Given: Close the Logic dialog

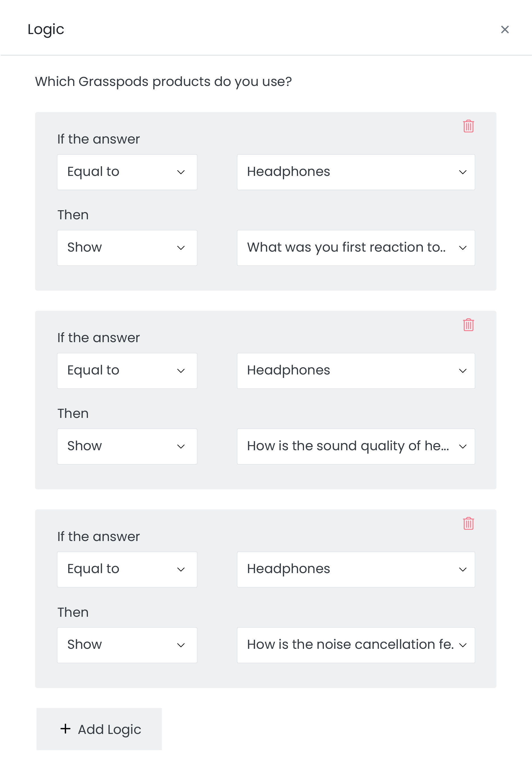Looking at the screenshot, I should (504, 30).
